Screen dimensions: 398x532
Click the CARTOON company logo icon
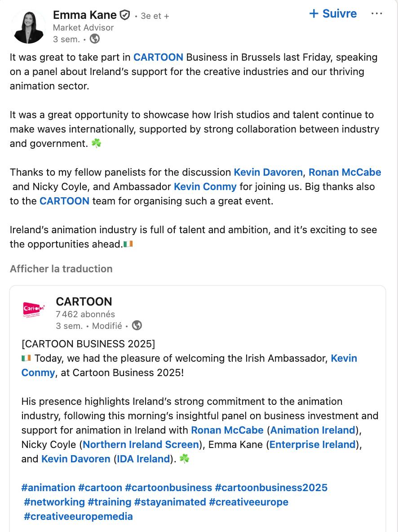[34, 310]
